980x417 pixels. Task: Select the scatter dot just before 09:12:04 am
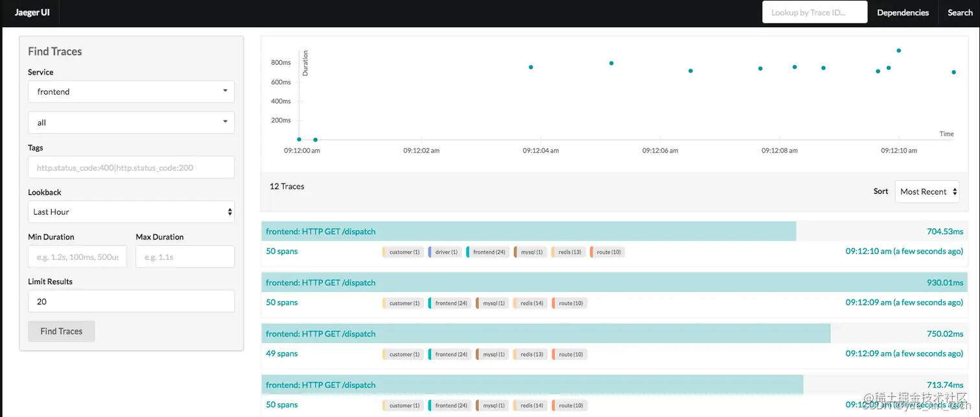pos(531,67)
